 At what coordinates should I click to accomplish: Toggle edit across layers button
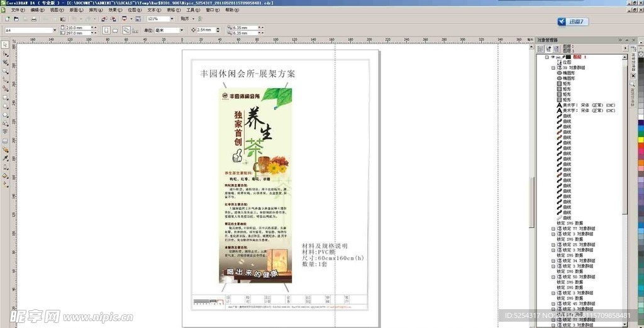pyautogui.click(x=548, y=48)
